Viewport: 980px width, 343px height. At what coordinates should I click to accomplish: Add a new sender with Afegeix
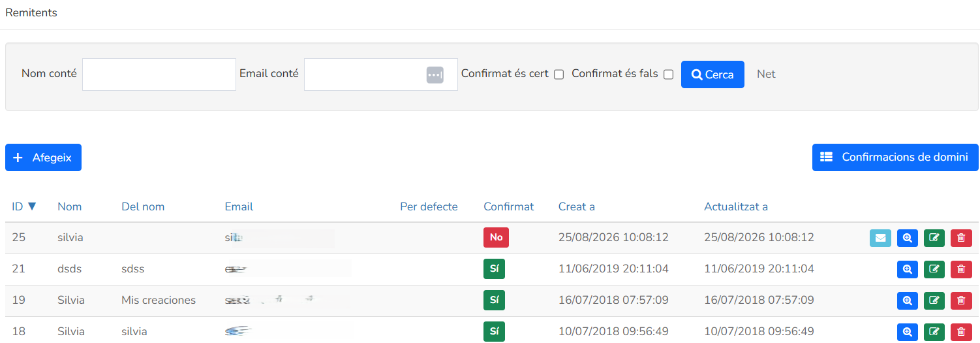43,157
